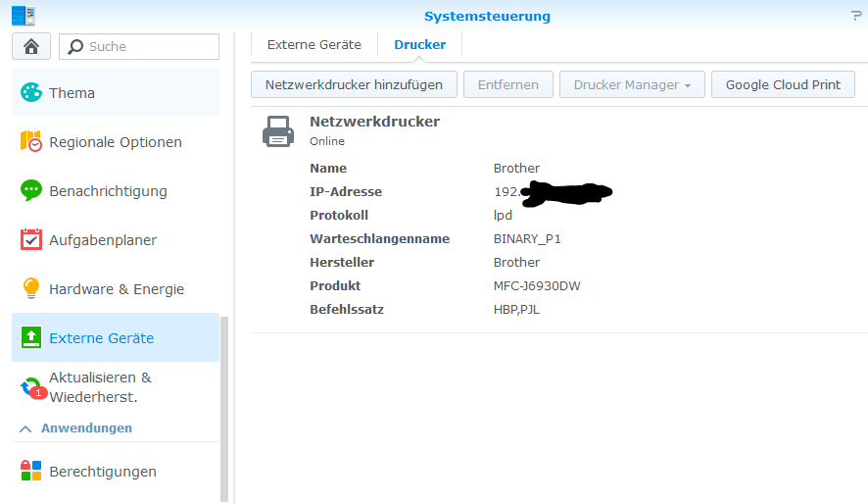Open the help question mark
This screenshot has width=868, height=504.
point(856,16)
